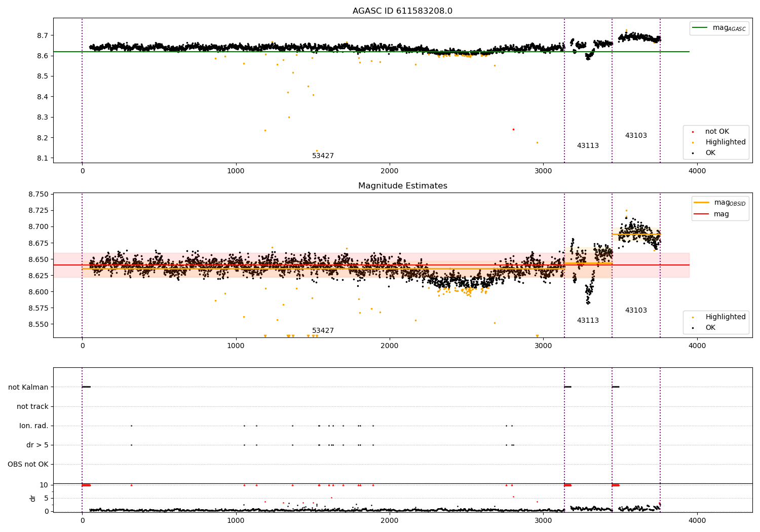The image size is (760, 532).
Task: Click the 'Magnitude Estimates' plot title
Action: pyautogui.click(x=402, y=186)
